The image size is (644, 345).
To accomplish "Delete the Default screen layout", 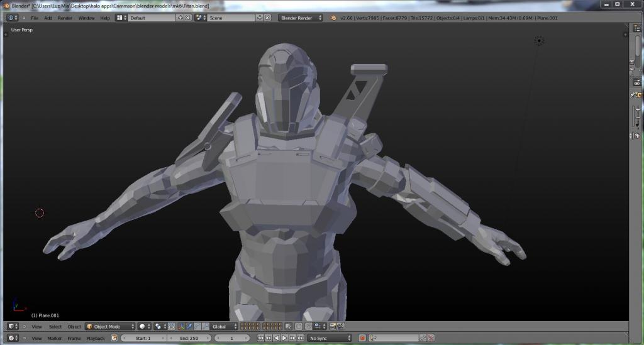I will pos(187,18).
